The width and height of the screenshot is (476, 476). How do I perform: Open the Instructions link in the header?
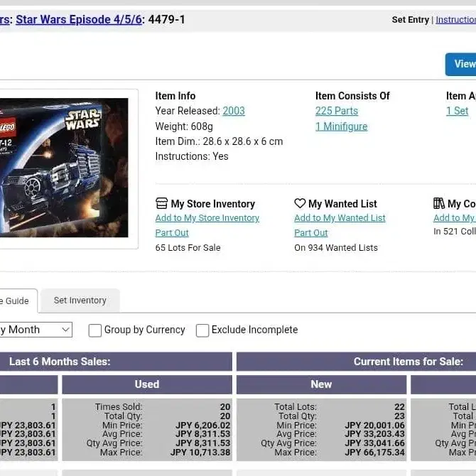click(455, 20)
